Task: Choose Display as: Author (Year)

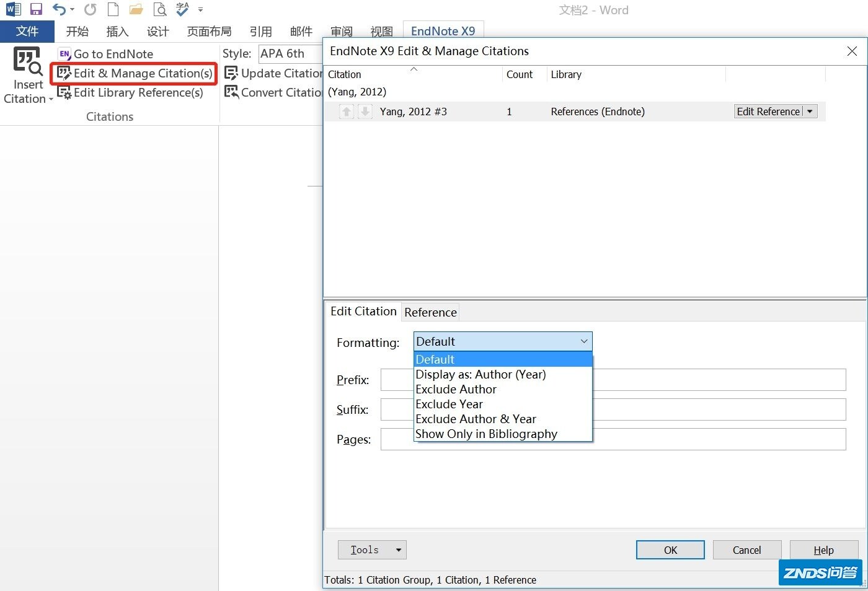Action: (x=503, y=374)
